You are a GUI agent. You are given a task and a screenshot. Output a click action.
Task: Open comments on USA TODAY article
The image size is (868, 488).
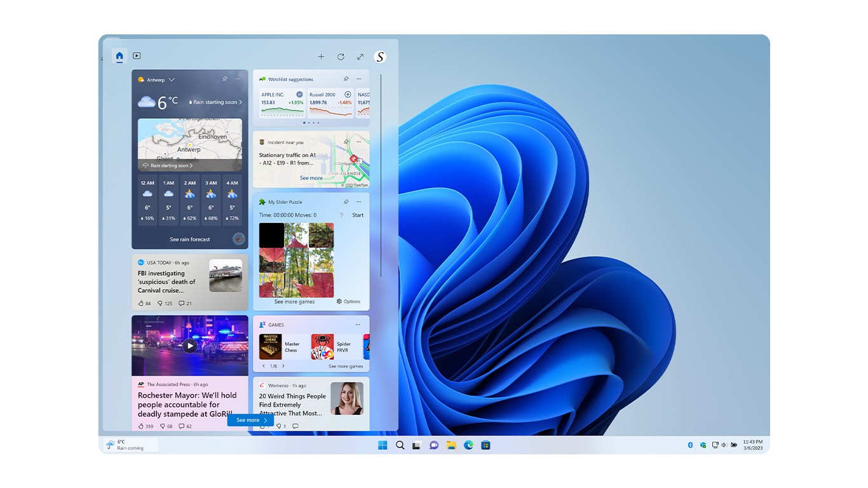pyautogui.click(x=185, y=304)
